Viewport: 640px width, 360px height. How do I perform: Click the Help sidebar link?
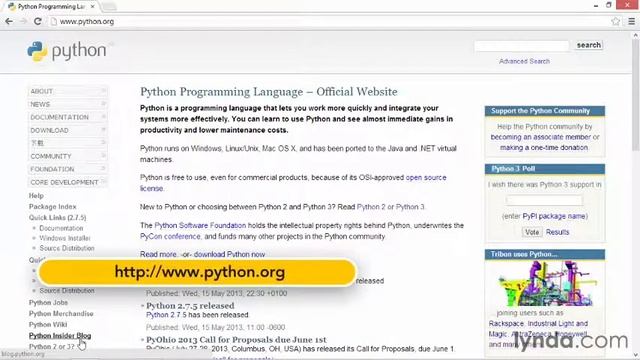(36, 196)
